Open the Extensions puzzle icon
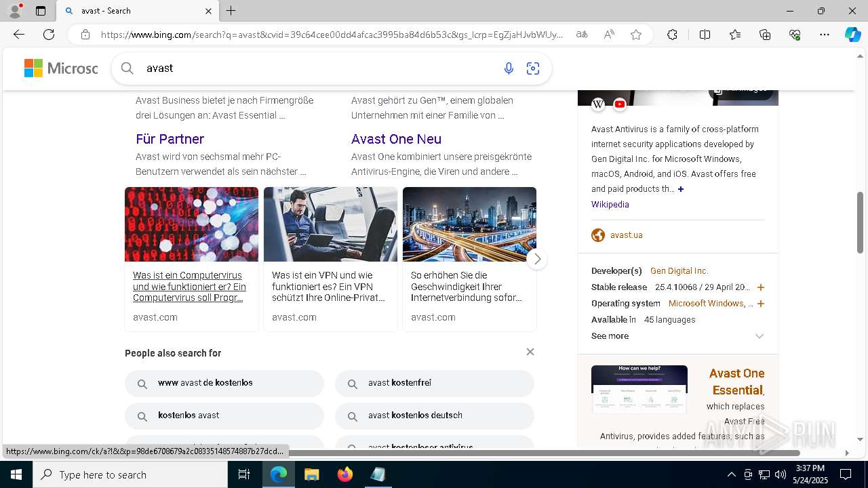Screen dimensions: 868x488 (672, 35)
